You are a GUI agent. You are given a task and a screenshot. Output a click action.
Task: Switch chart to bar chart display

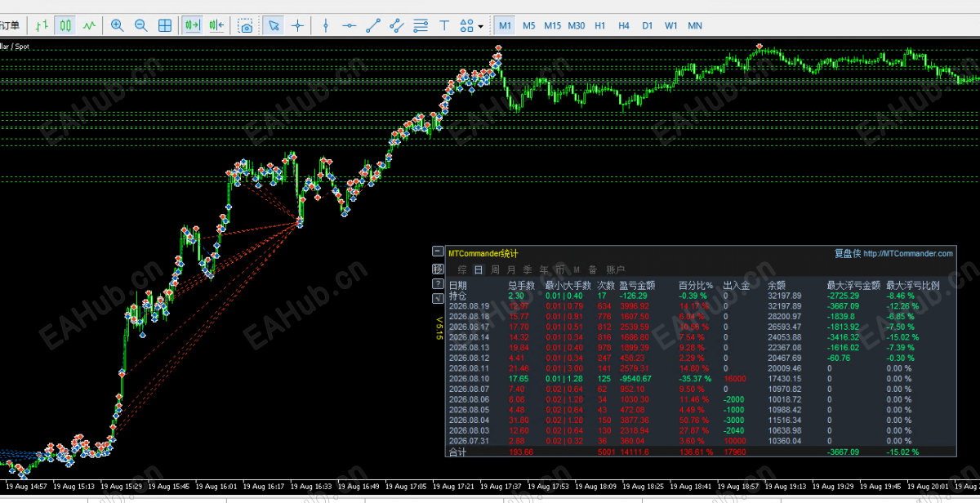tap(42, 25)
